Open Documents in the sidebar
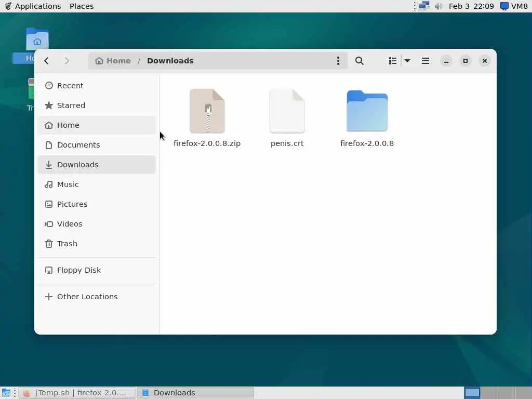 tap(97, 145)
